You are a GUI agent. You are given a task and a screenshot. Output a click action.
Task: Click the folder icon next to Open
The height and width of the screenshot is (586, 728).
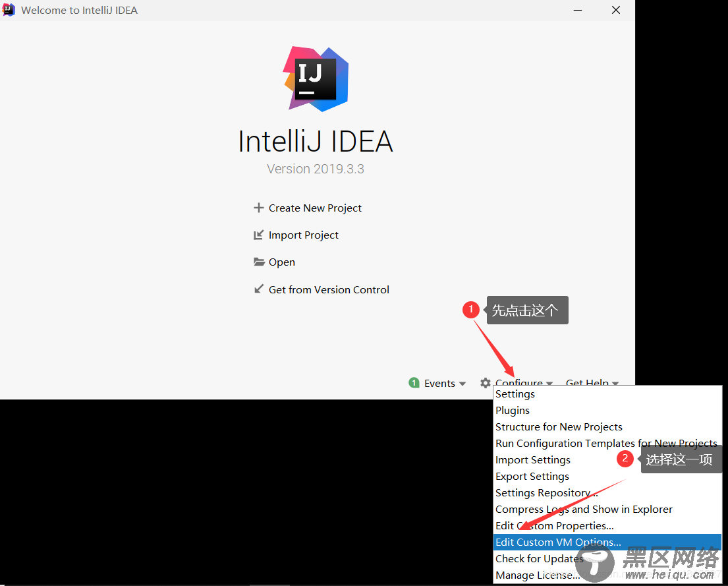point(259,262)
